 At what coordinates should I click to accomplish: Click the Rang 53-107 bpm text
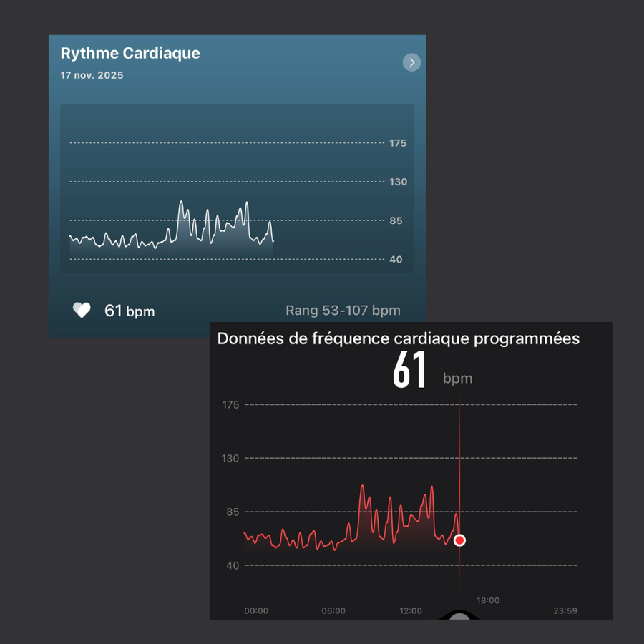pos(343,311)
